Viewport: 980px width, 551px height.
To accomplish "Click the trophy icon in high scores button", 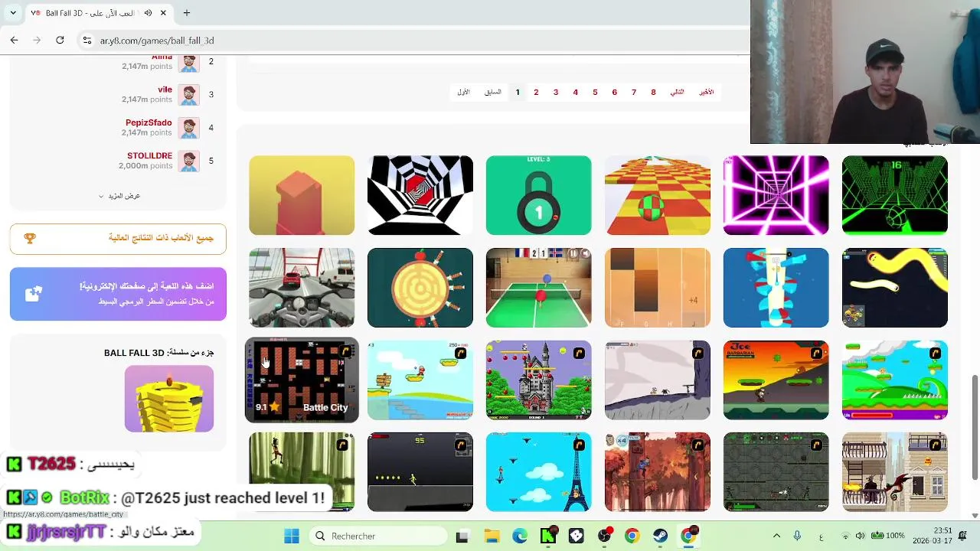I will click(30, 238).
